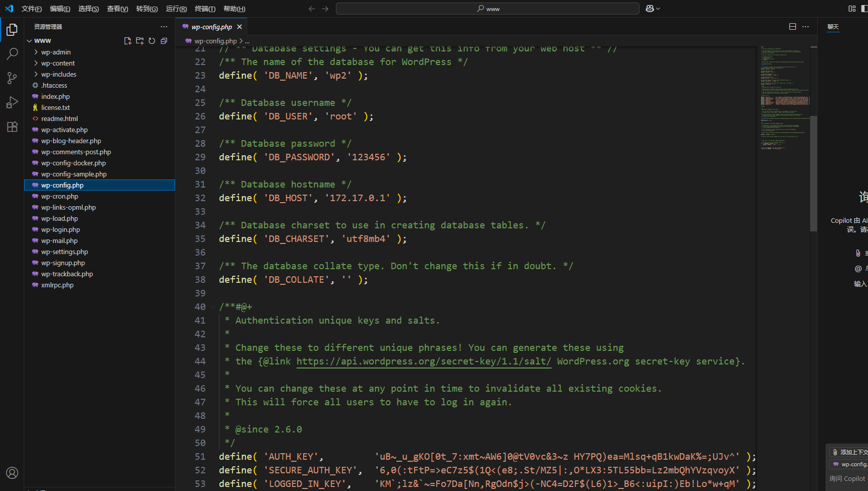This screenshot has height=491, width=868.
Task: Open the 查看(V) menu
Action: pyautogui.click(x=118, y=9)
